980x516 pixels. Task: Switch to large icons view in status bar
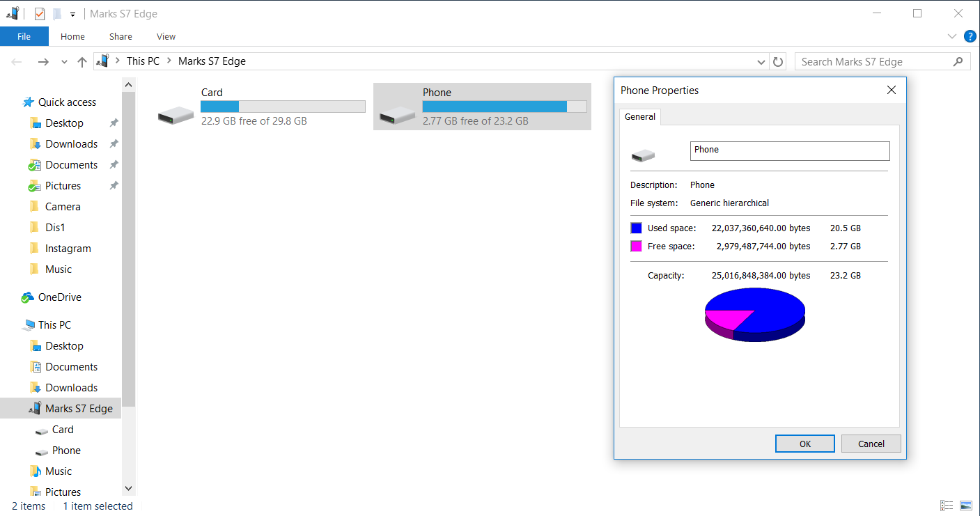coord(966,506)
